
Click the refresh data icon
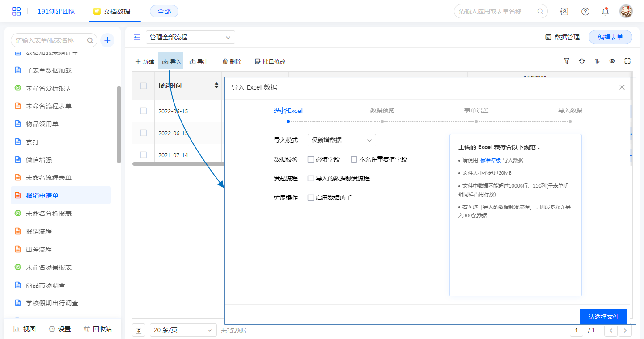[582, 61]
